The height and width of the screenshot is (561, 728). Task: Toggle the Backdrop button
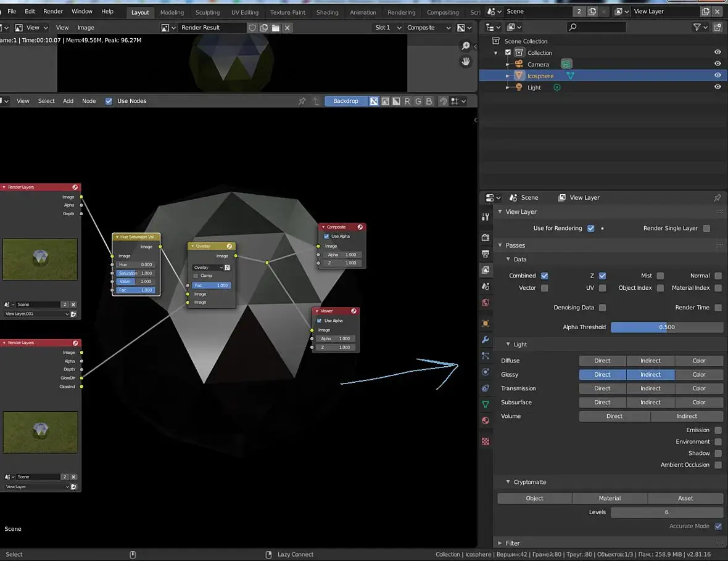[x=345, y=101]
